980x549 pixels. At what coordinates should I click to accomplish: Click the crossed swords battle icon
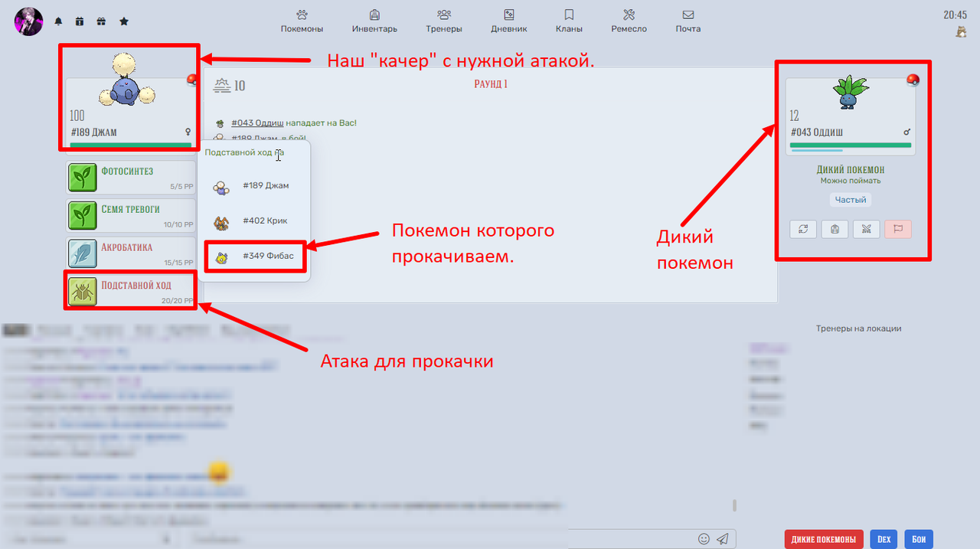point(866,229)
